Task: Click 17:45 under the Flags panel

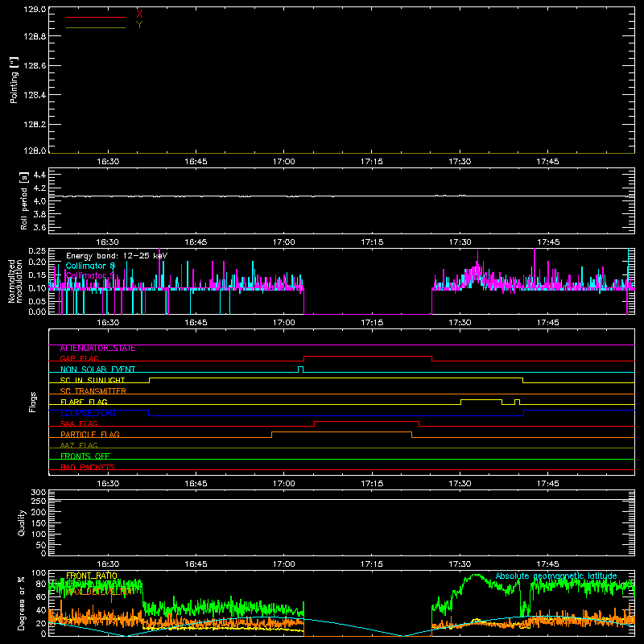Action: pos(548,484)
